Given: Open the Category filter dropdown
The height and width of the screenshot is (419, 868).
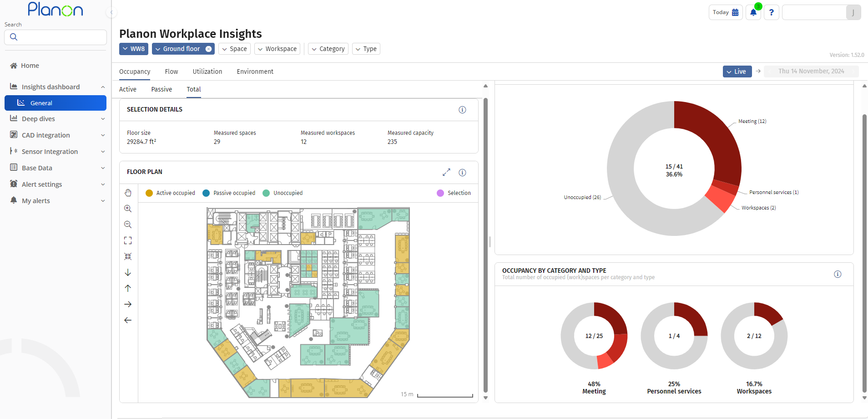Looking at the screenshot, I should tap(328, 49).
